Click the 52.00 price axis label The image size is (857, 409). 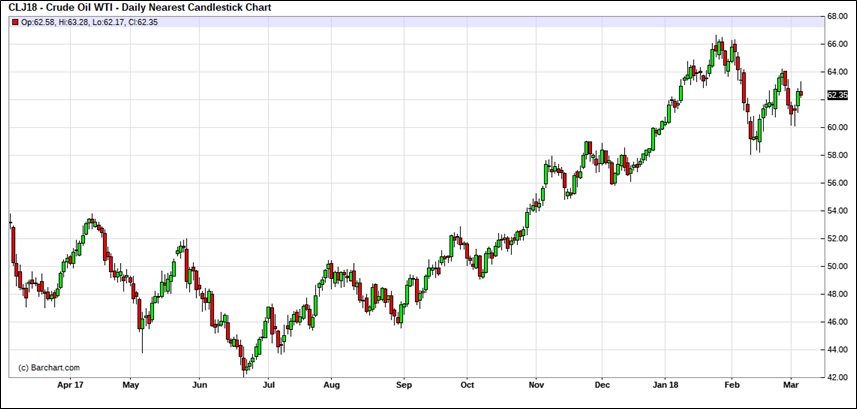(x=837, y=239)
